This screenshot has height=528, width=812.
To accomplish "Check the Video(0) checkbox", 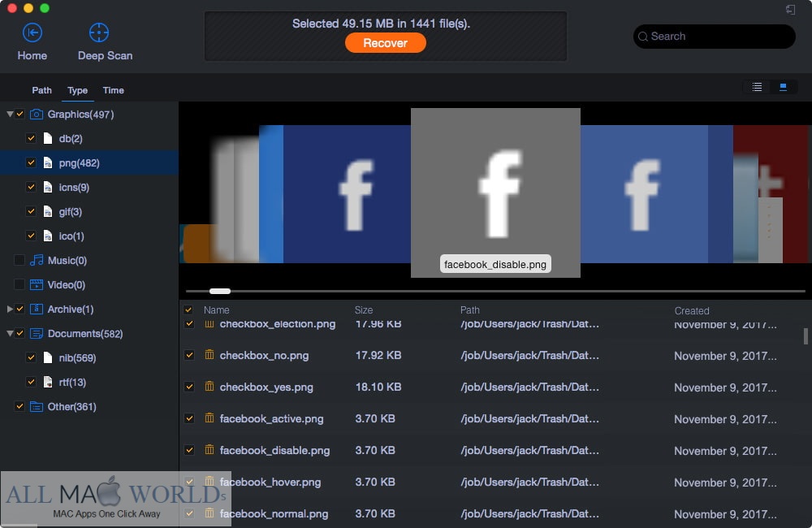I will [x=19, y=284].
